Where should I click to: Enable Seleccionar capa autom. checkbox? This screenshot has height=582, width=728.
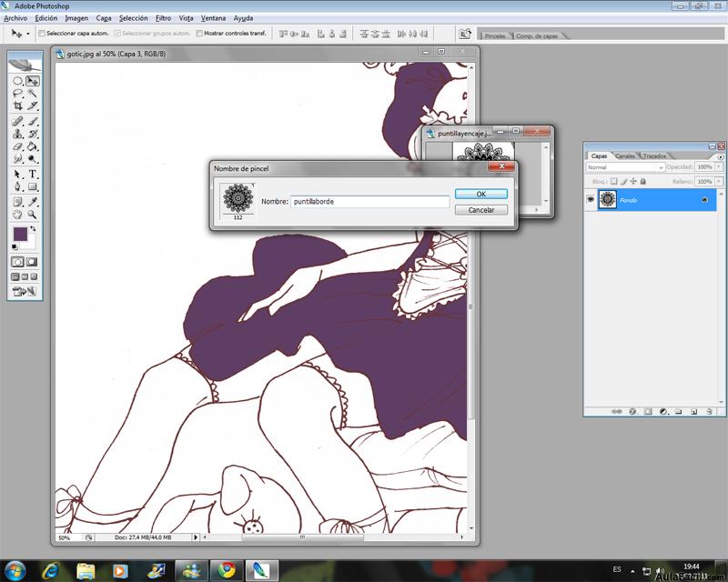click(42, 34)
